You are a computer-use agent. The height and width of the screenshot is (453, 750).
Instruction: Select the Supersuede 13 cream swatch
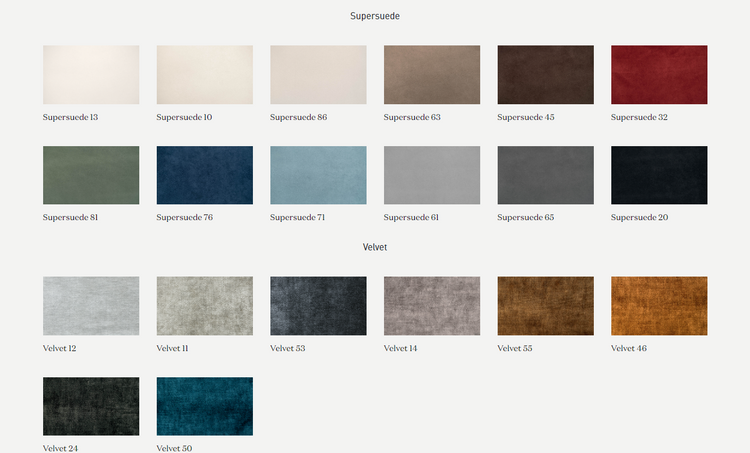click(x=91, y=74)
